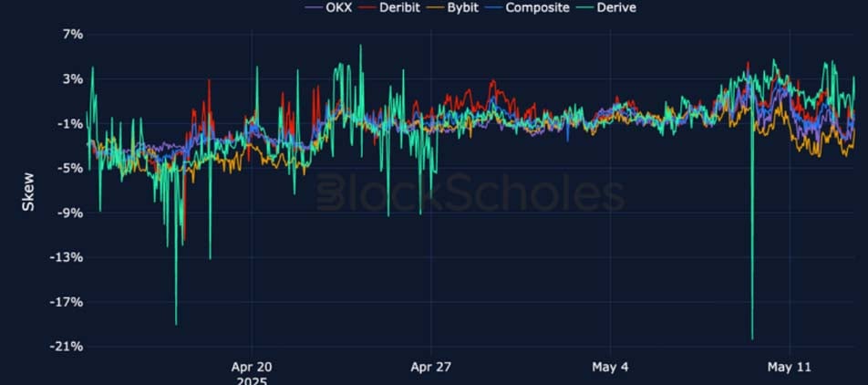Image resolution: width=868 pixels, height=385 pixels.
Task: Click the -17% y-axis label
Action: [67, 303]
